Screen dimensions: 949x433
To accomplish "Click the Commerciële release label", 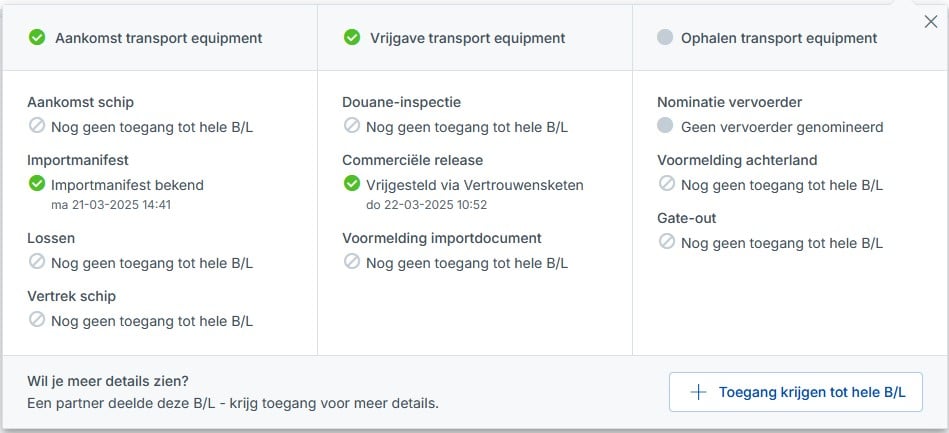I will pyautogui.click(x=412, y=160).
